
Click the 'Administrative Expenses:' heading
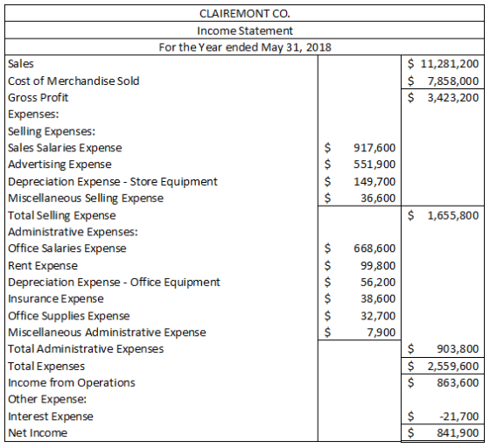73,232
